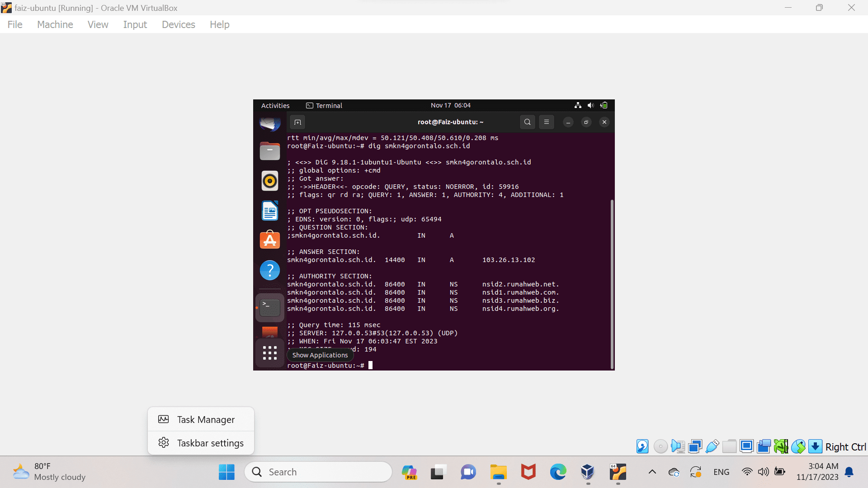Open LibreOffice Writer from the dock

[270, 211]
